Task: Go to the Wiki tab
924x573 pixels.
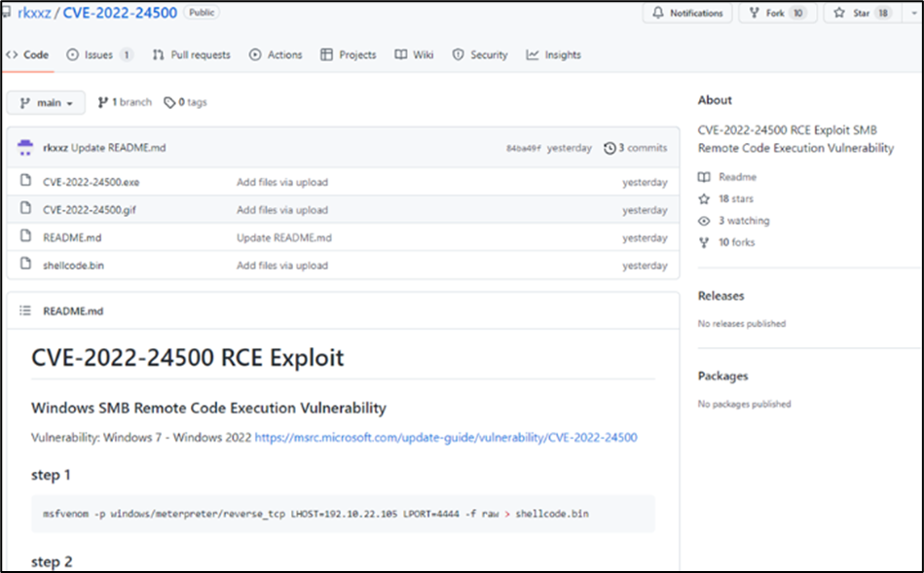Action: click(414, 54)
